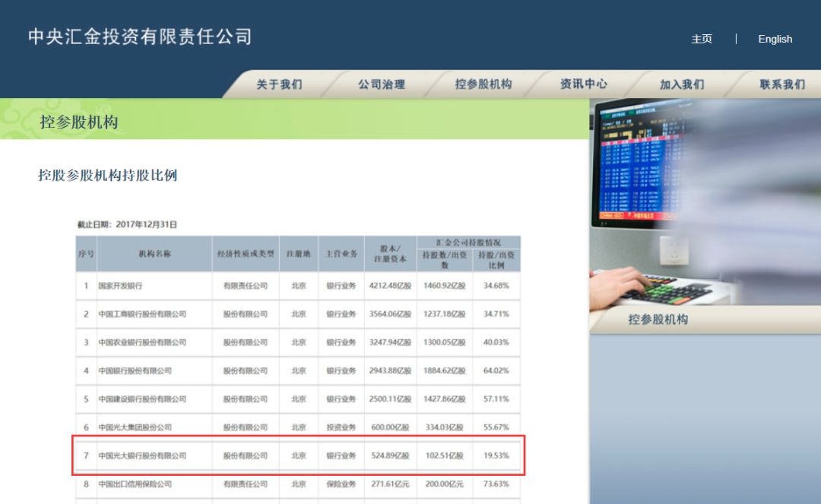Click the 3564.06亿股 capital cell
821x504 pixels.
(390, 314)
